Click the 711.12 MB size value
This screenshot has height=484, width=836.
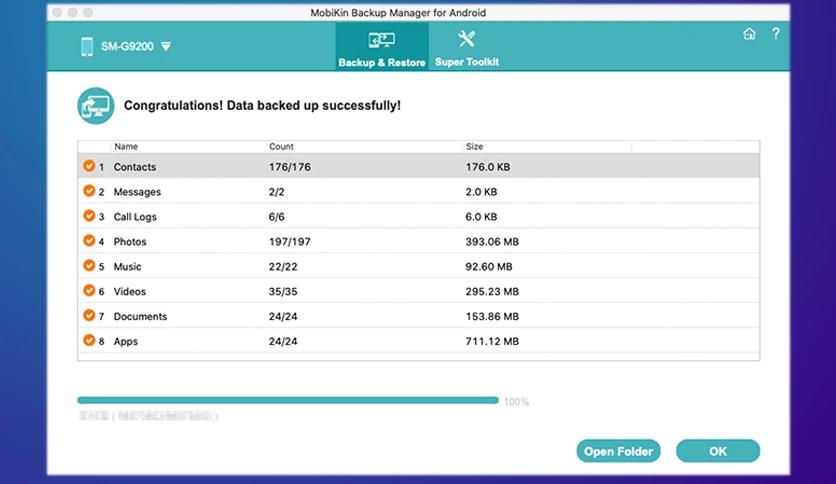click(492, 341)
